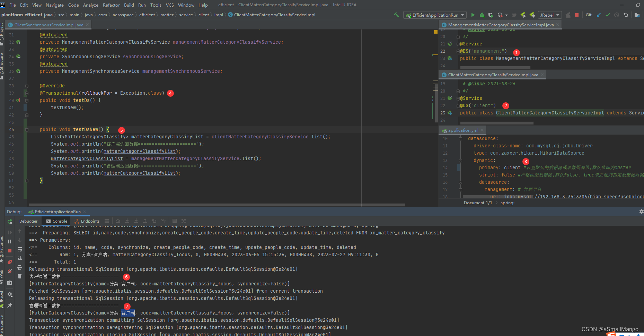Screen dimensions: 644x336
Task: Open the Refactor menu
Action: click(111, 5)
